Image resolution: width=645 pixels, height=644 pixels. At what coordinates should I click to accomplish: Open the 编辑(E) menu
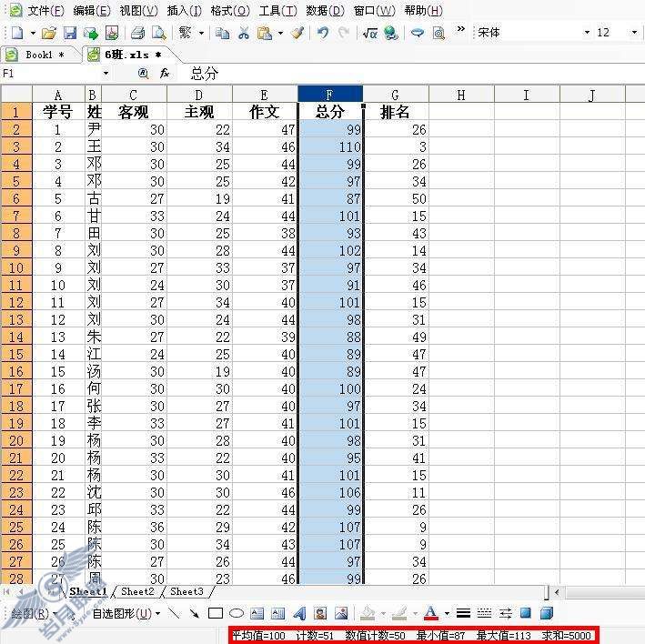coord(92,11)
